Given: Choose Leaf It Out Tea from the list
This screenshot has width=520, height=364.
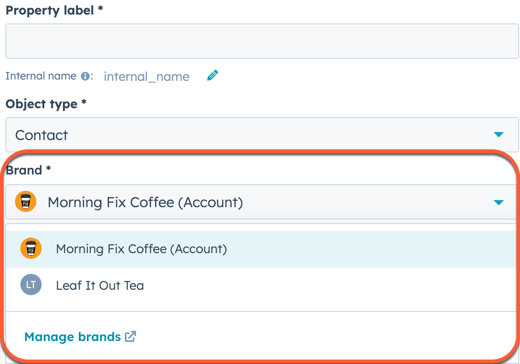Looking at the screenshot, I should click(261, 285).
